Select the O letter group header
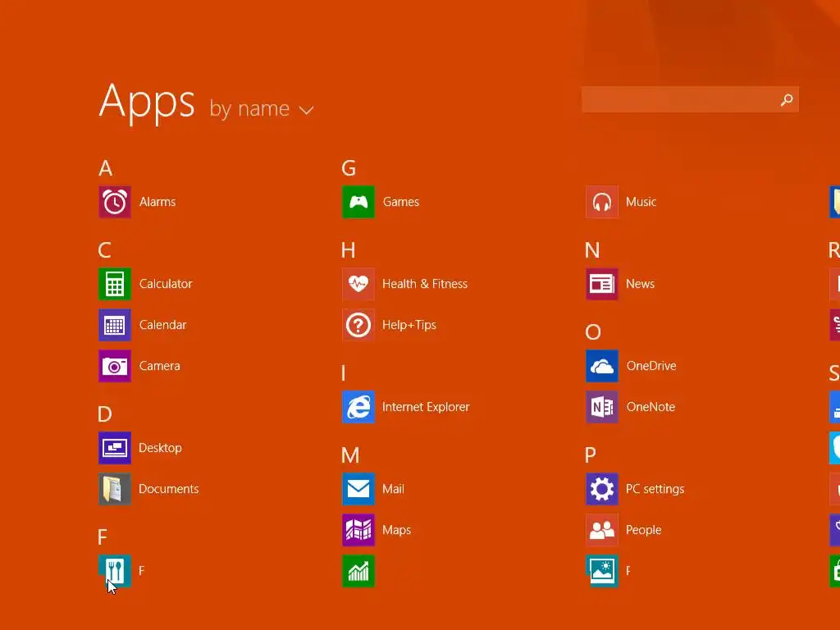Screen dimensions: 840x630 (x=593, y=332)
